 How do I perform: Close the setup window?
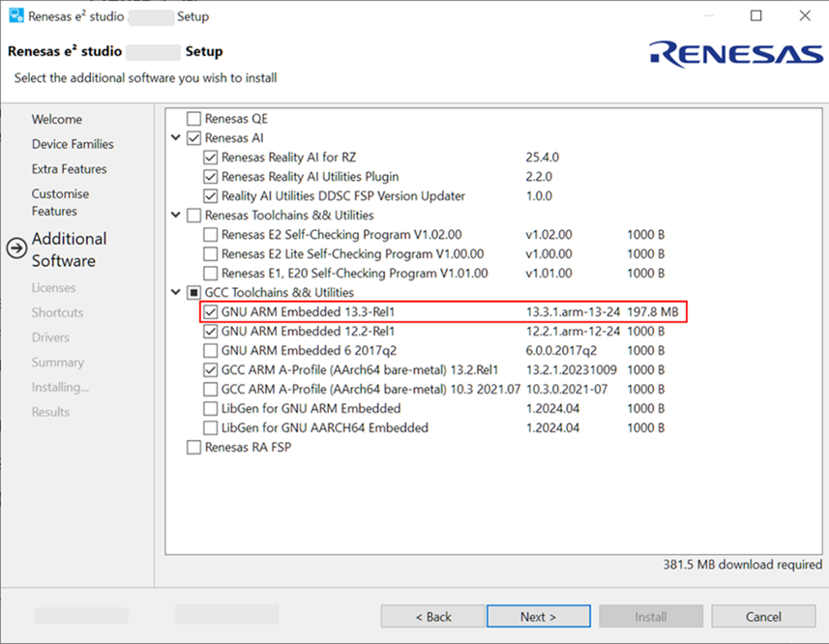[805, 15]
